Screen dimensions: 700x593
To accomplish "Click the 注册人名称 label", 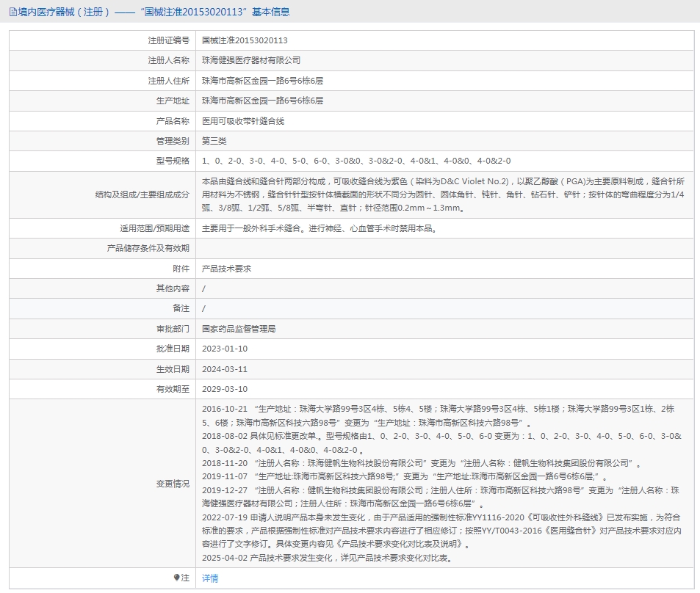I will pyautogui.click(x=169, y=60).
